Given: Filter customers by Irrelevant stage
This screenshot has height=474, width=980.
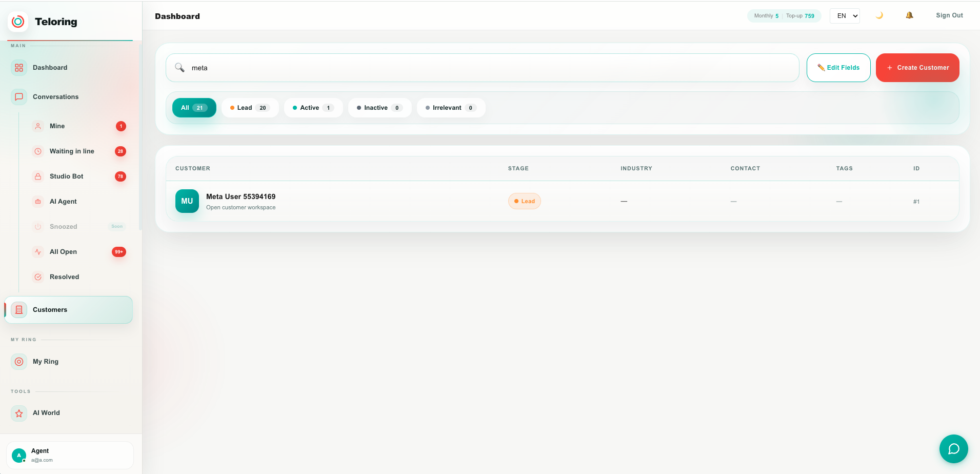Looking at the screenshot, I should 451,108.
